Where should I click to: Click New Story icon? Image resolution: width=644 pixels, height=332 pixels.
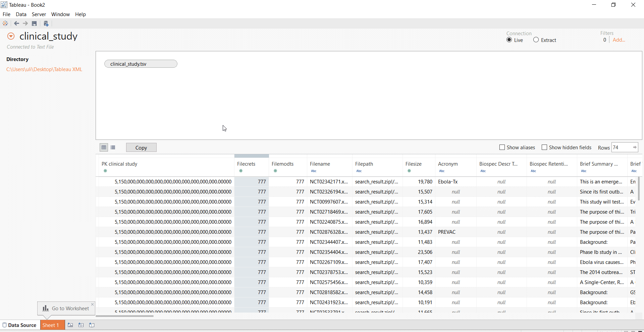92,325
